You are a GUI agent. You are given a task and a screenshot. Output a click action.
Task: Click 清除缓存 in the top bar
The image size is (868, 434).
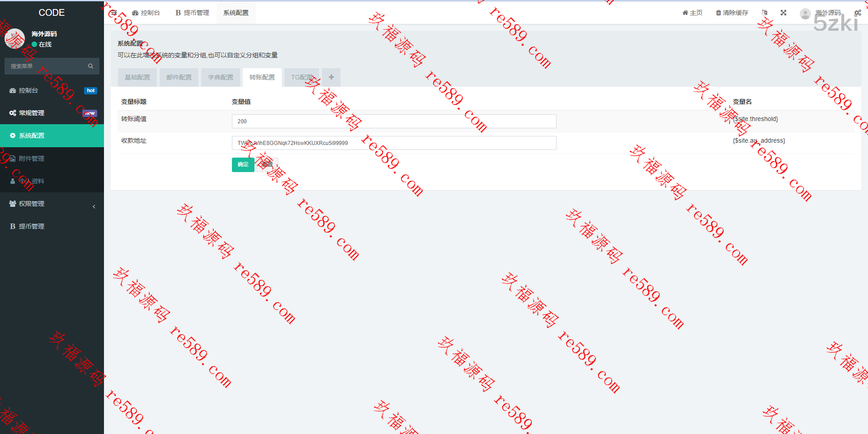tap(732, 13)
